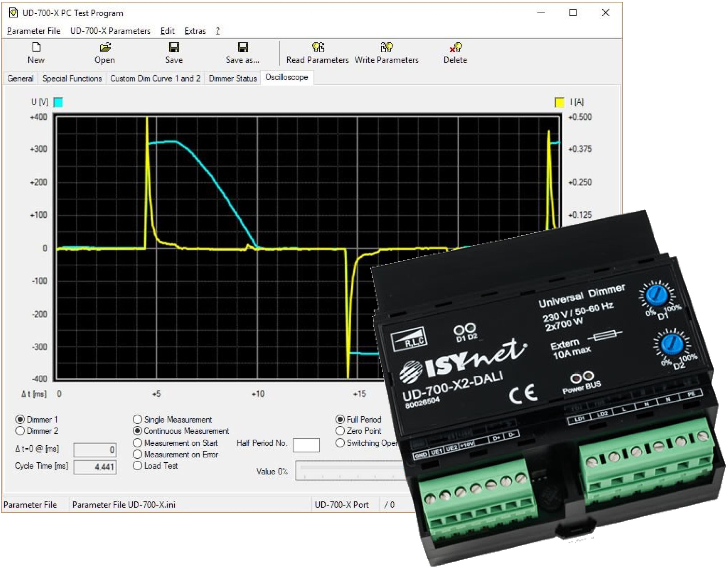Click the Save as... toolbar icon
728x570 pixels.
243,47
